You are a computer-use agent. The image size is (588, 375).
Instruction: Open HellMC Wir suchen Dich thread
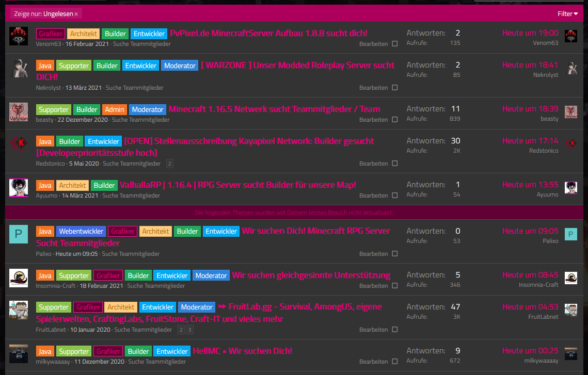(x=242, y=351)
